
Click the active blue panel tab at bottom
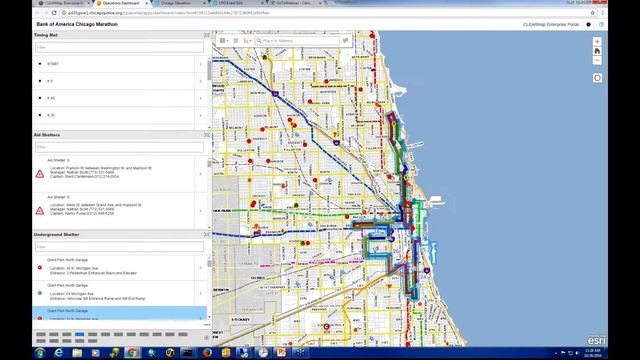80,334
